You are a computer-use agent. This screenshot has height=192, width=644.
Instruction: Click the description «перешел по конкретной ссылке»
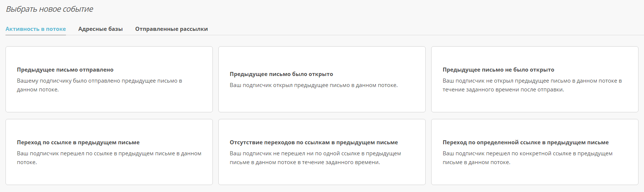528,154
